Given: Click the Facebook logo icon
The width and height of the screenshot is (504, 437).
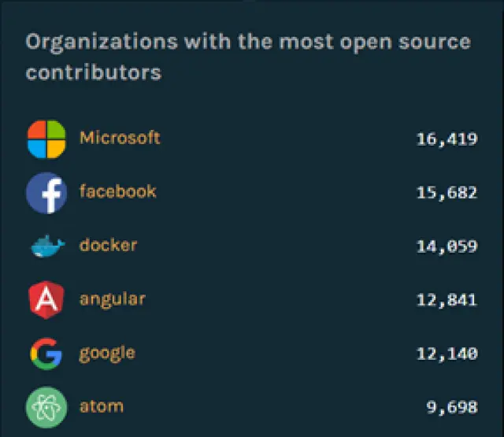Looking at the screenshot, I should [x=46, y=192].
